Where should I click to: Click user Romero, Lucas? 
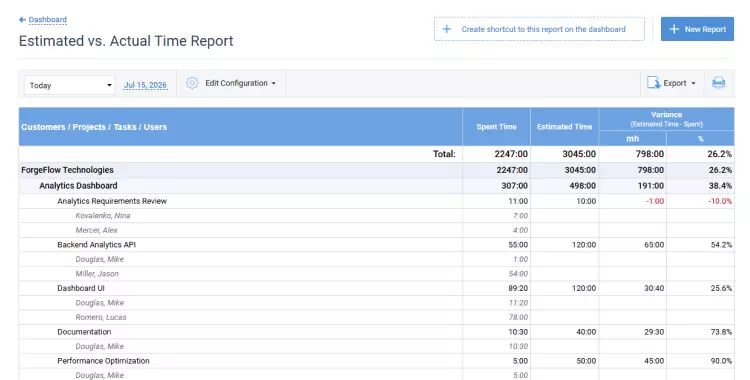pyautogui.click(x=101, y=317)
